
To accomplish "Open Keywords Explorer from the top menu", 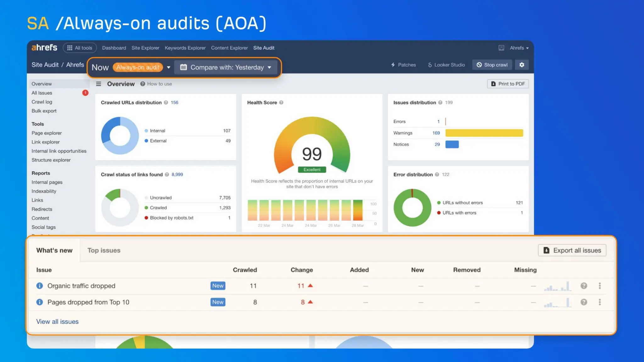I will click(x=185, y=48).
